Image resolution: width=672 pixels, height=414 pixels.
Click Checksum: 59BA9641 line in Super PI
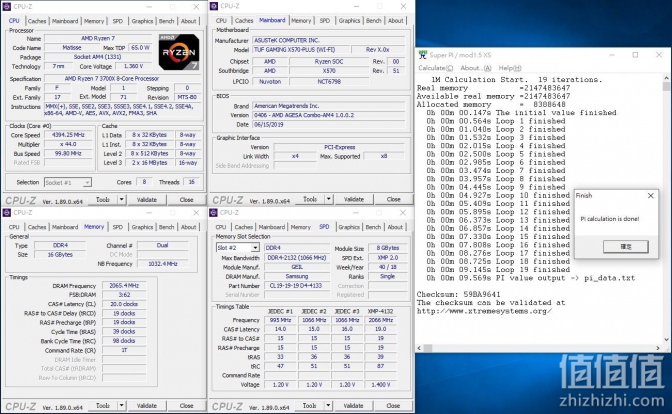[x=458, y=294]
